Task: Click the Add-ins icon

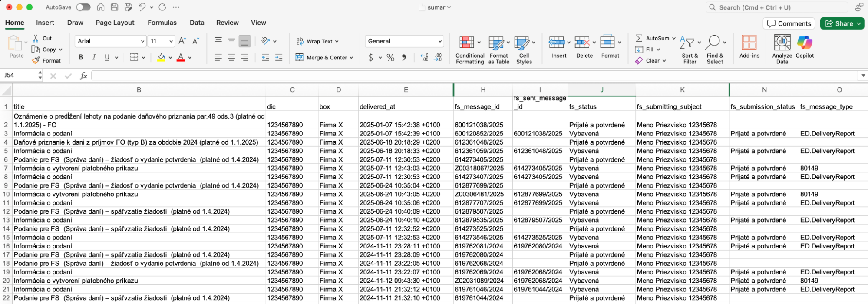Action: click(x=749, y=42)
